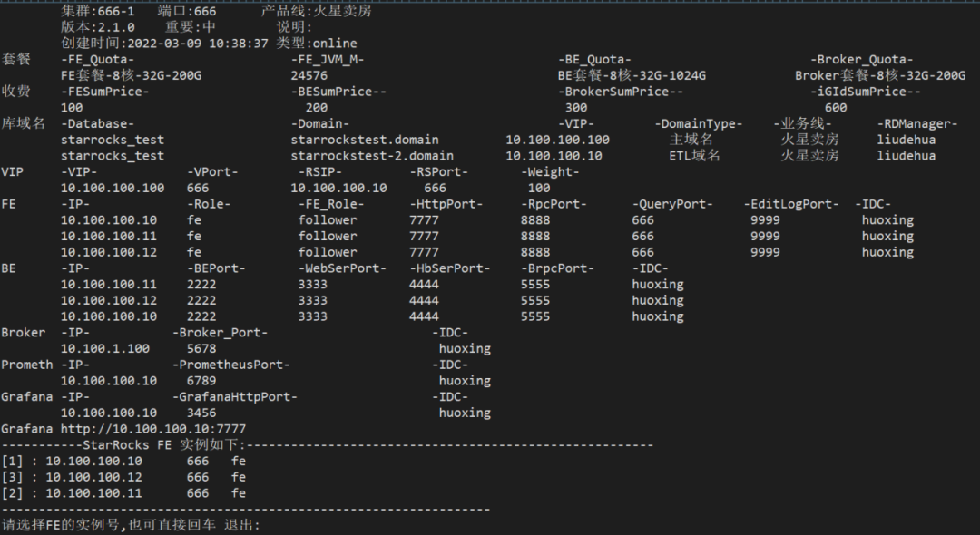
Task: Click the creation time 2022-03-09 10:38:37
Action: coord(198,43)
